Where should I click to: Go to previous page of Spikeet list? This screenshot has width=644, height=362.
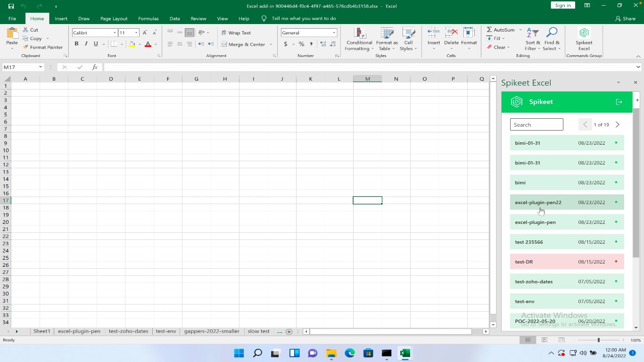(x=585, y=124)
